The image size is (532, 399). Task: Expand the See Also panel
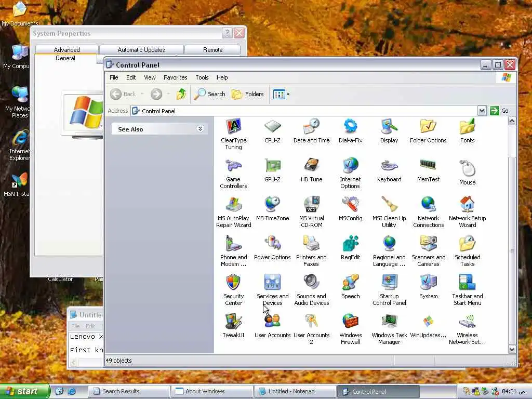click(x=200, y=129)
